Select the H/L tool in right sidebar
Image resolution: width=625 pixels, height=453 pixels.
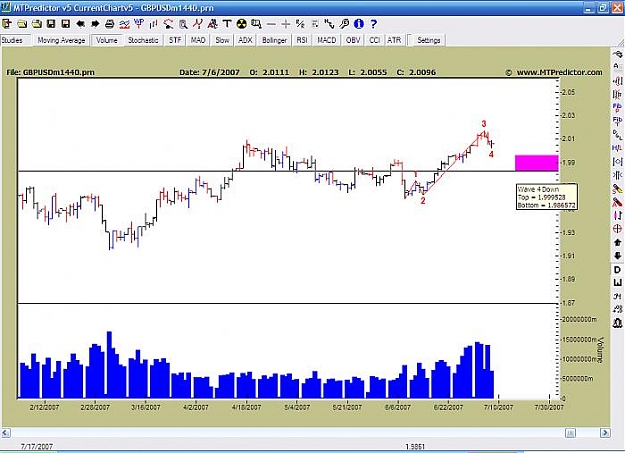(617, 148)
